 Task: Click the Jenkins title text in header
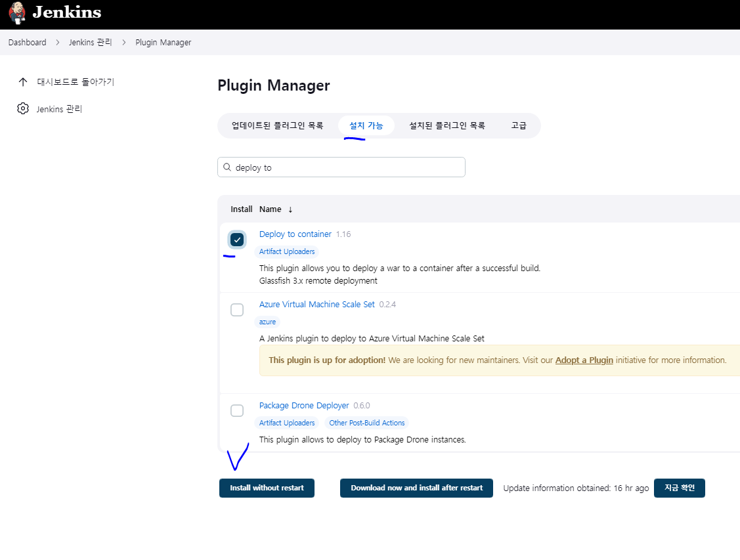pos(66,12)
